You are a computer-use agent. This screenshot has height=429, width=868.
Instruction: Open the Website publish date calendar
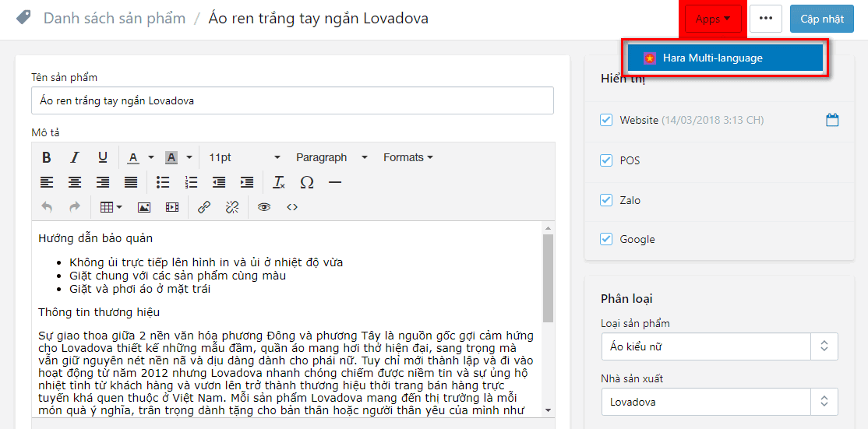pos(833,120)
